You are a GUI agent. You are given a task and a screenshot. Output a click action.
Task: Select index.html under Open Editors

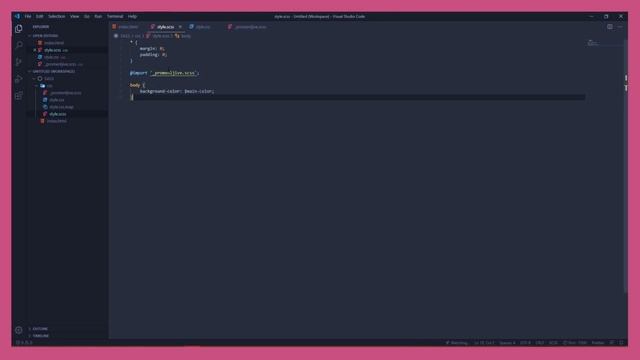[x=54, y=43]
